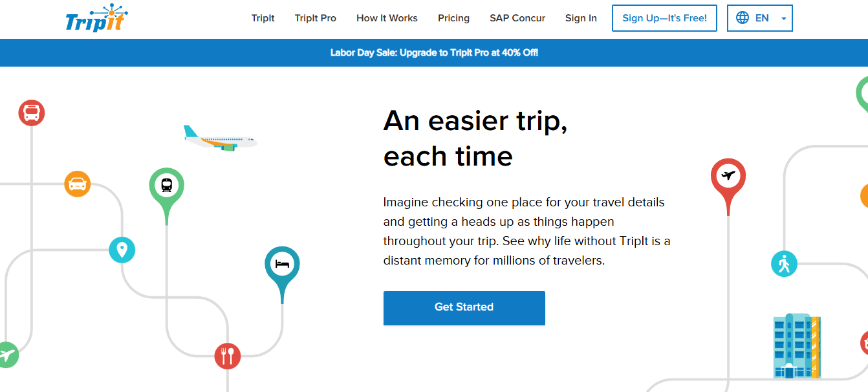The width and height of the screenshot is (868, 392).
Task: Select the Pricing navigation item
Action: pos(453,18)
